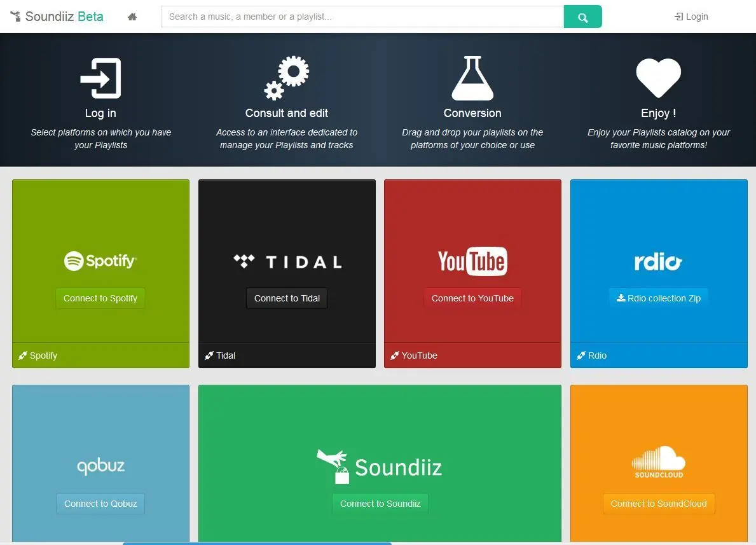Viewport: 756px width, 545px height.
Task: Select the 'Consult and edit' heading
Action: pyautogui.click(x=286, y=113)
